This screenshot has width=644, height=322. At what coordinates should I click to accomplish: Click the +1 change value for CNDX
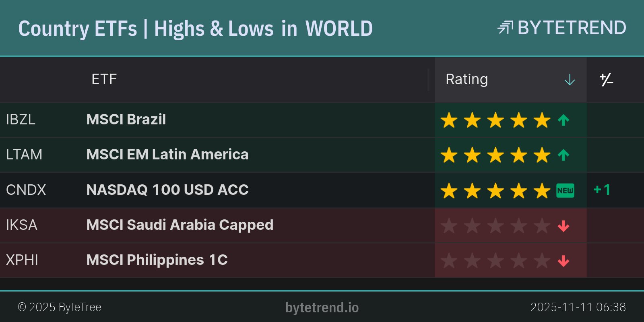pyautogui.click(x=602, y=190)
